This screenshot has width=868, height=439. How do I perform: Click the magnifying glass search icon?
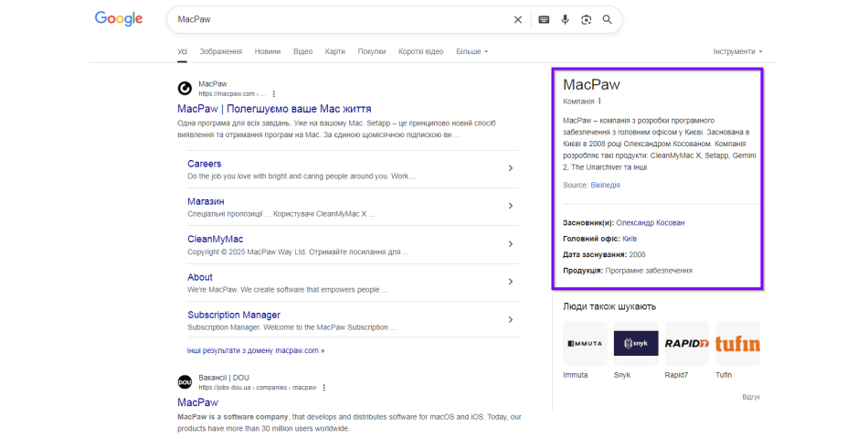(x=608, y=19)
